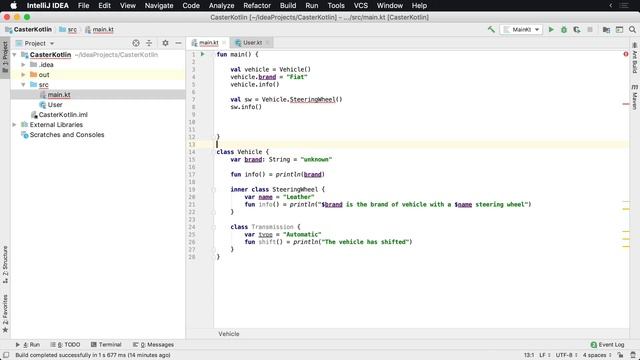
Task: Run with coverage icon in toolbar
Action: click(x=577, y=29)
